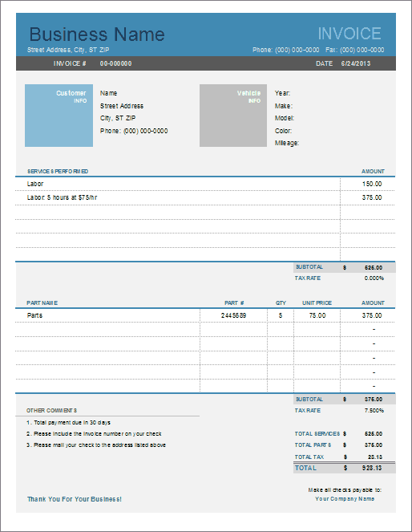Click the SERVICES PERFORMED column header
This screenshot has width=412, height=532.
click(x=58, y=172)
